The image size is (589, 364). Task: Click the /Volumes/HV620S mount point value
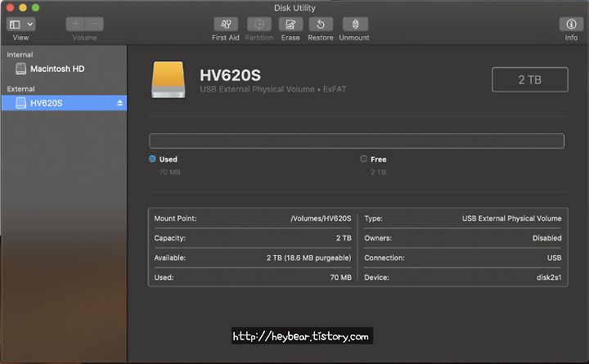(321, 218)
